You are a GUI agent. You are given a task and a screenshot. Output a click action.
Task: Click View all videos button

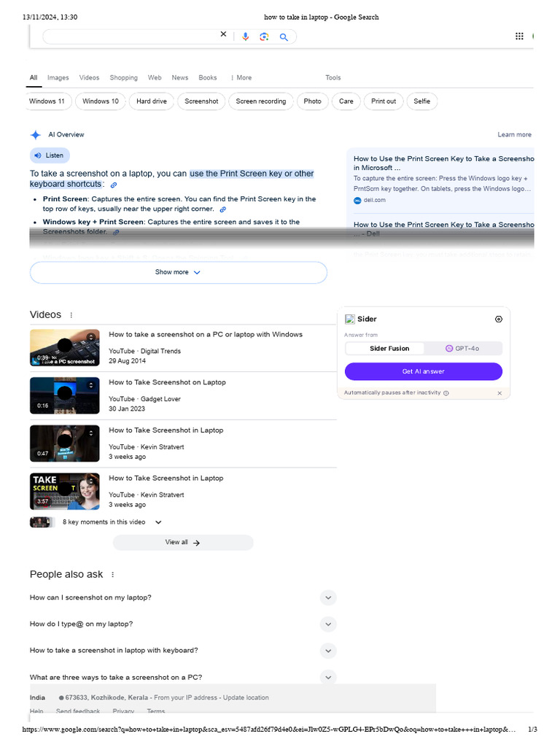pyautogui.click(x=182, y=543)
